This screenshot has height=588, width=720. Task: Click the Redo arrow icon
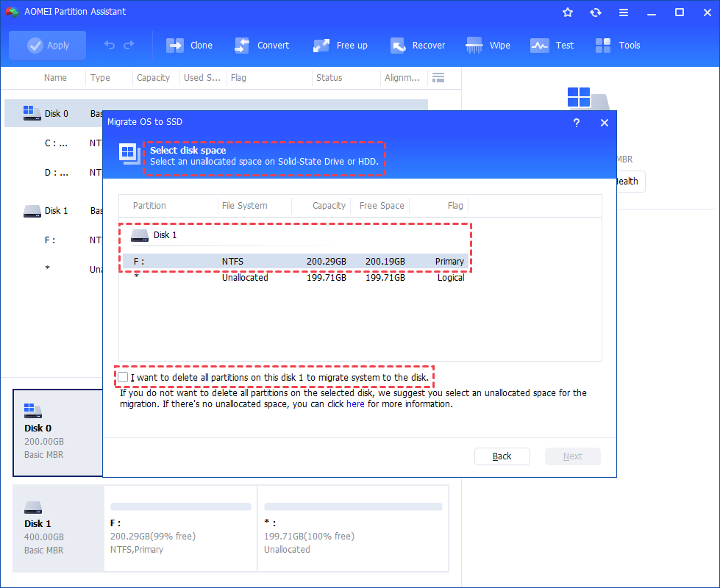pos(129,45)
